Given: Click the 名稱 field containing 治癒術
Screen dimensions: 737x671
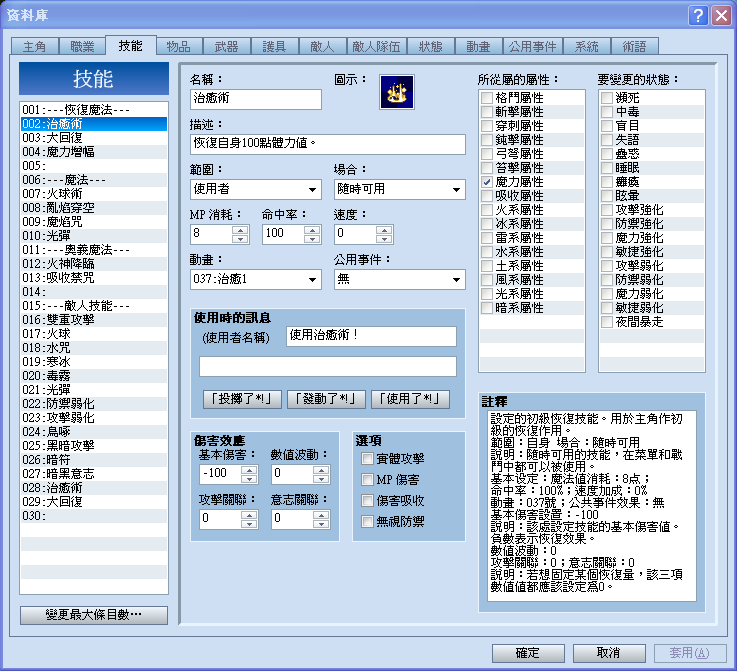Looking at the screenshot, I should click(x=256, y=99).
